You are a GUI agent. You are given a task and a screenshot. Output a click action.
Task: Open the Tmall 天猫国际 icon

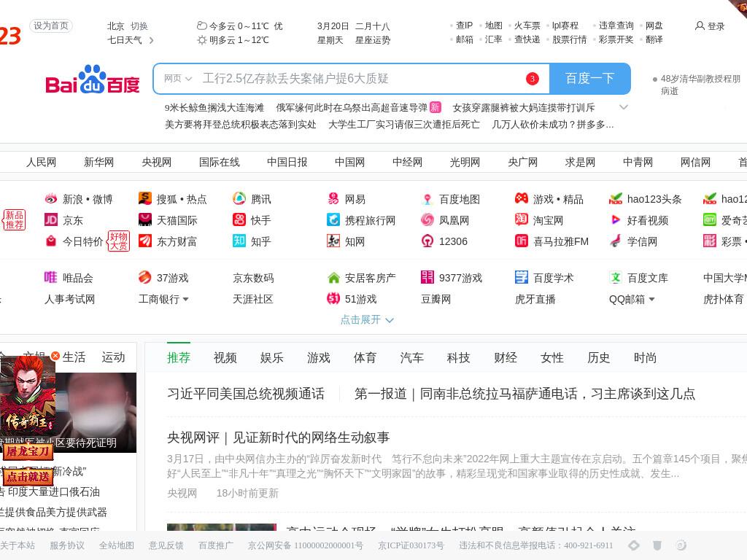[145, 219]
